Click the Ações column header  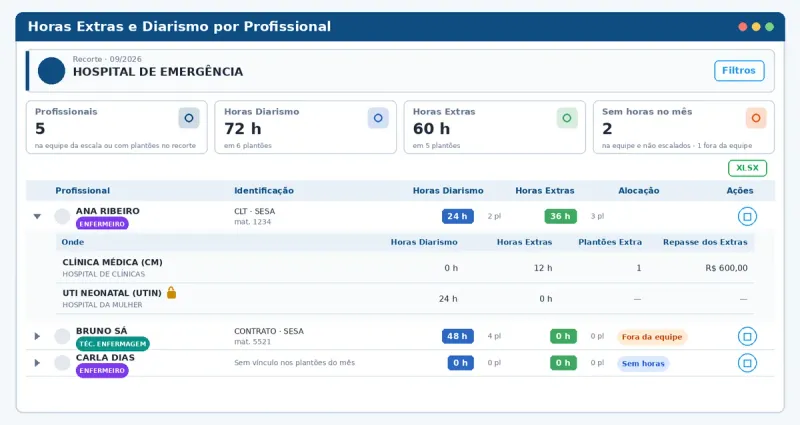tap(740, 191)
